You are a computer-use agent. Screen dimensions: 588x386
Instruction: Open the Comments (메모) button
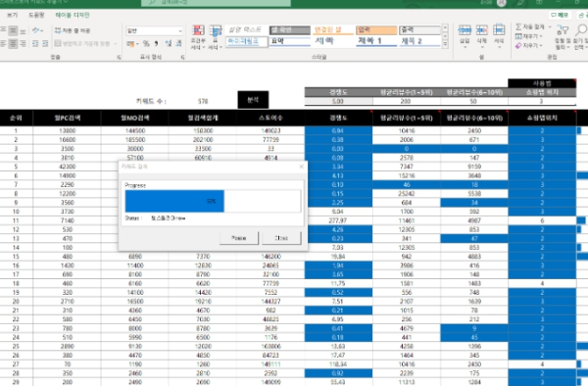(560, 15)
